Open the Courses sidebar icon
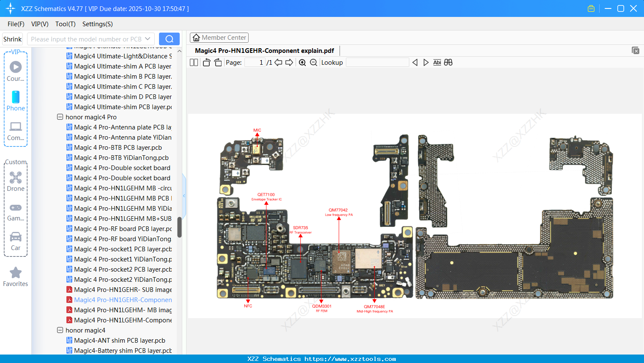 click(x=16, y=71)
